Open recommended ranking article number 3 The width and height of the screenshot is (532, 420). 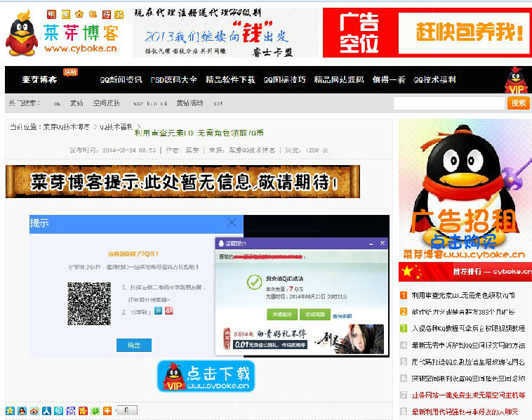(468, 328)
